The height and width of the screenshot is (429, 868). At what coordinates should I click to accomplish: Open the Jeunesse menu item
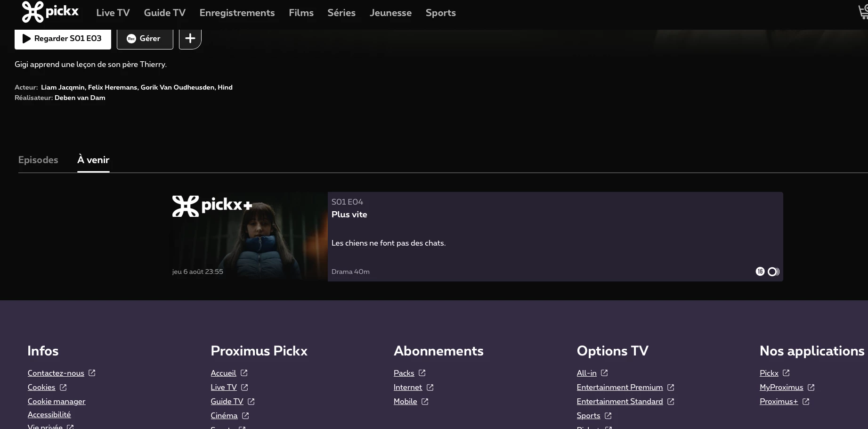[390, 13]
